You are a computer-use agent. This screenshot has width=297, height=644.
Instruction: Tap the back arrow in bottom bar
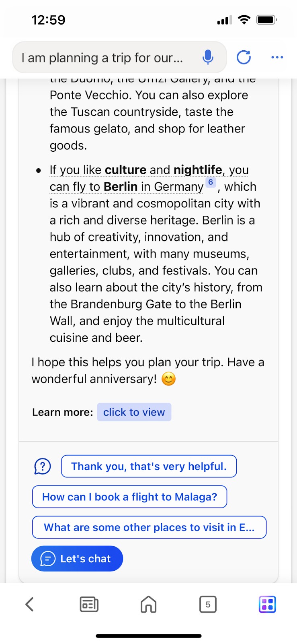coord(29,604)
